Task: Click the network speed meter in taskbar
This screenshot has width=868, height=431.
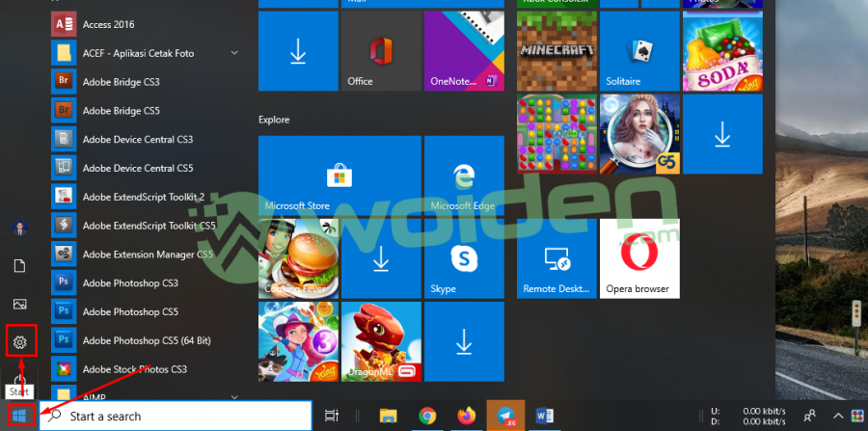Action: click(x=747, y=417)
